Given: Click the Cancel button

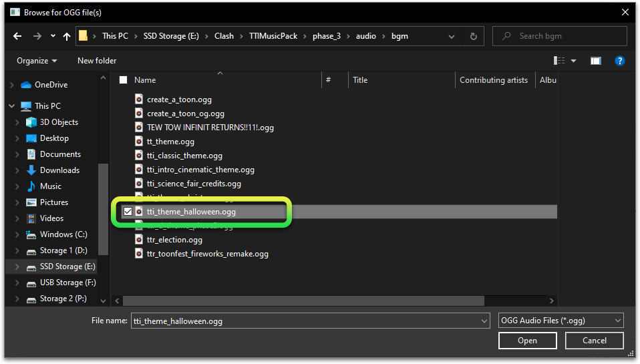Looking at the screenshot, I should point(595,341).
